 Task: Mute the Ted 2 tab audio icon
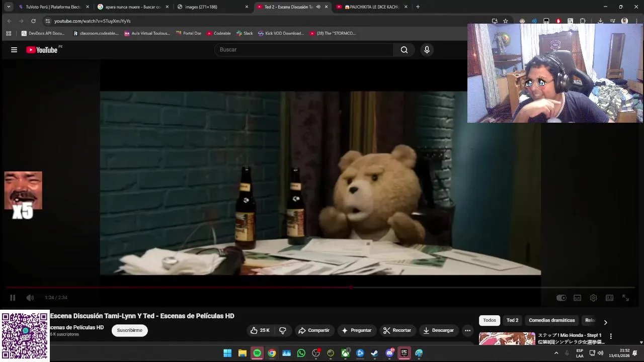point(318,7)
